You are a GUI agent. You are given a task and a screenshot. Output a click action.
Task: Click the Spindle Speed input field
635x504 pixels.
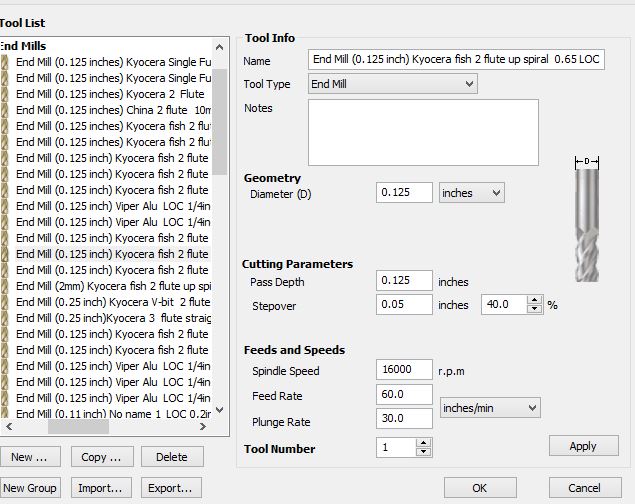click(x=405, y=370)
